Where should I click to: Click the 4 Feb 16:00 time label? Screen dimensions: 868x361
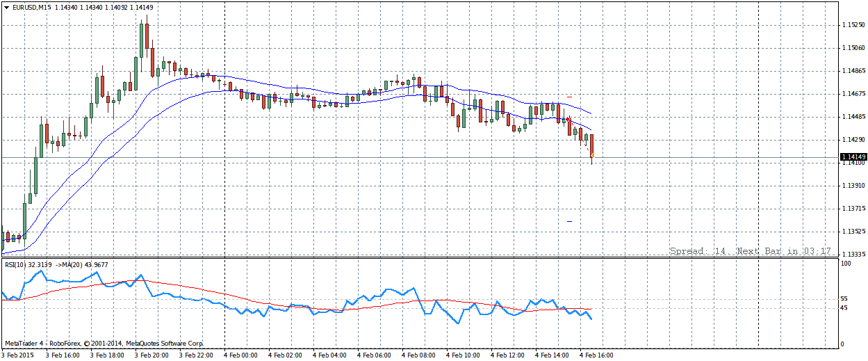pyautogui.click(x=596, y=355)
